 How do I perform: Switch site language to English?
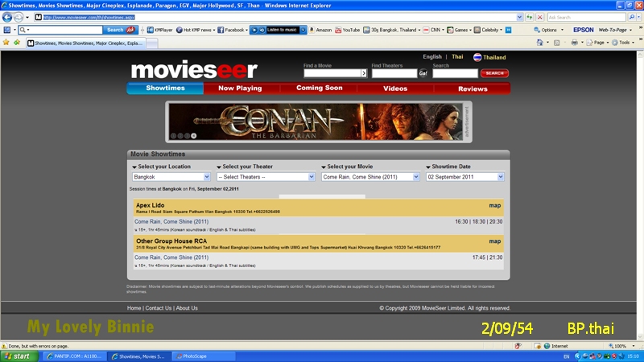[432, 56]
